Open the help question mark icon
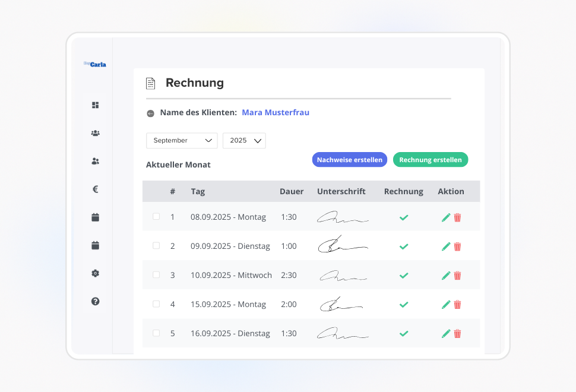 (x=95, y=301)
